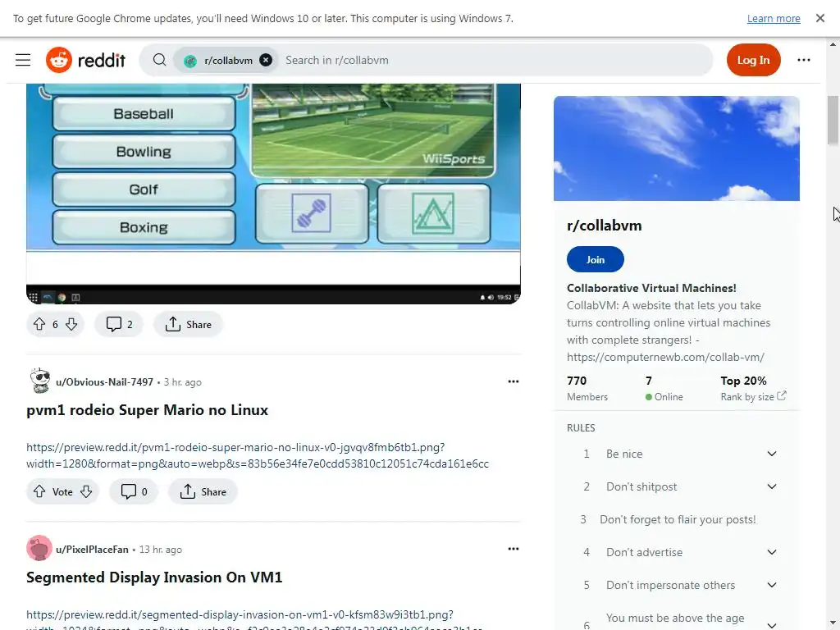Open the r/collabvm community title
This screenshot has width=840, height=630.
click(x=605, y=226)
